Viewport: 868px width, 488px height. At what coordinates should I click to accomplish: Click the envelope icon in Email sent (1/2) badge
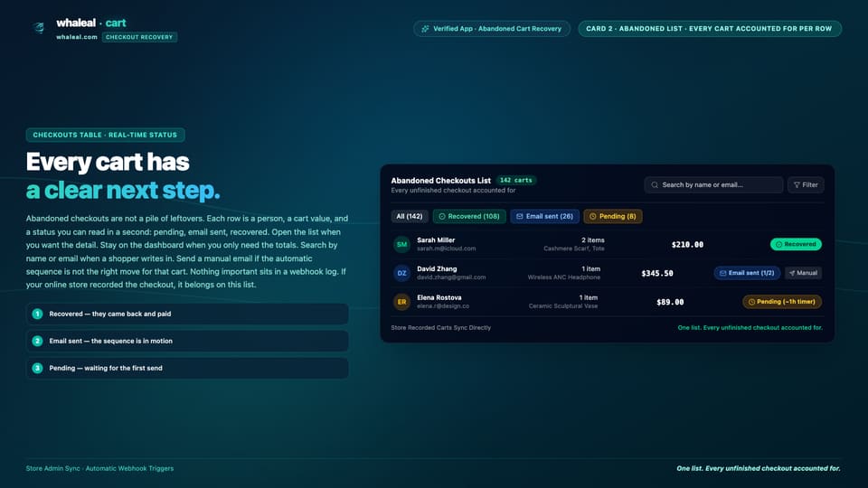(x=722, y=273)
